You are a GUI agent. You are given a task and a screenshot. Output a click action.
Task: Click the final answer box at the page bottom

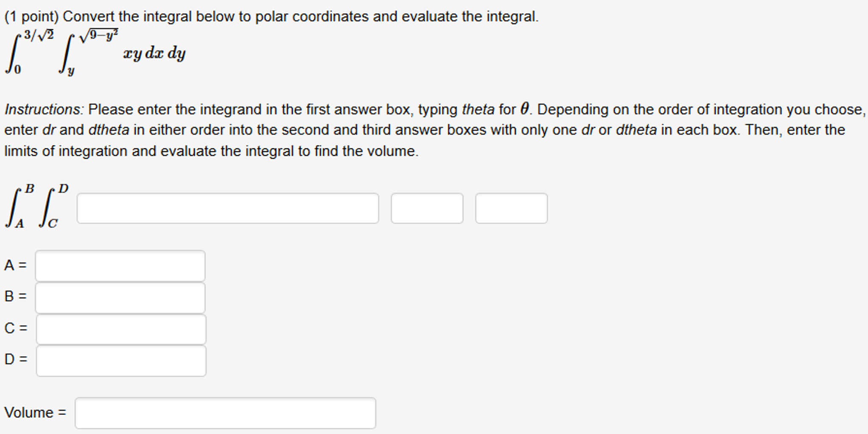[225, 412]
